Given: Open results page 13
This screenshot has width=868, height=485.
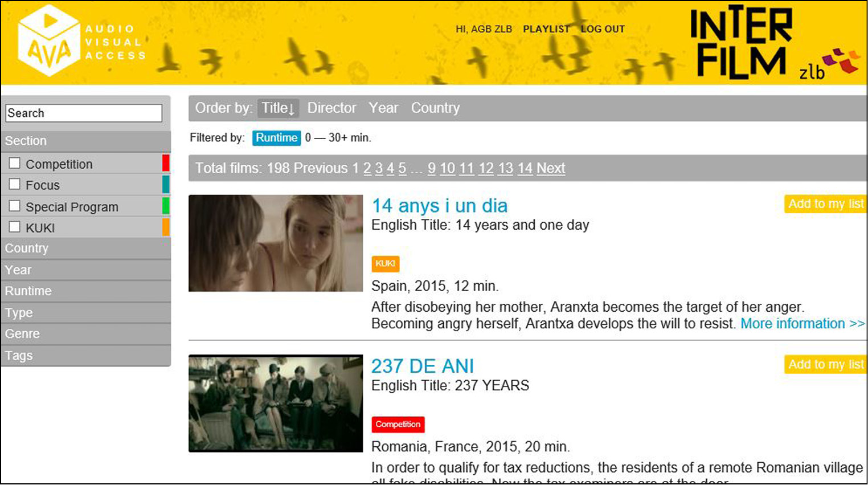Looking at the screenshot, I should click(506, 168).
